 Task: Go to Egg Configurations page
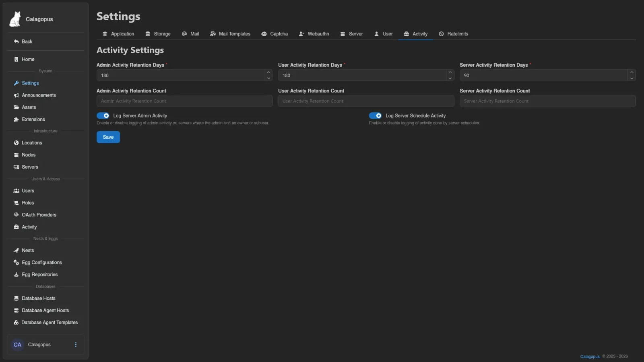tap(45, 262)
